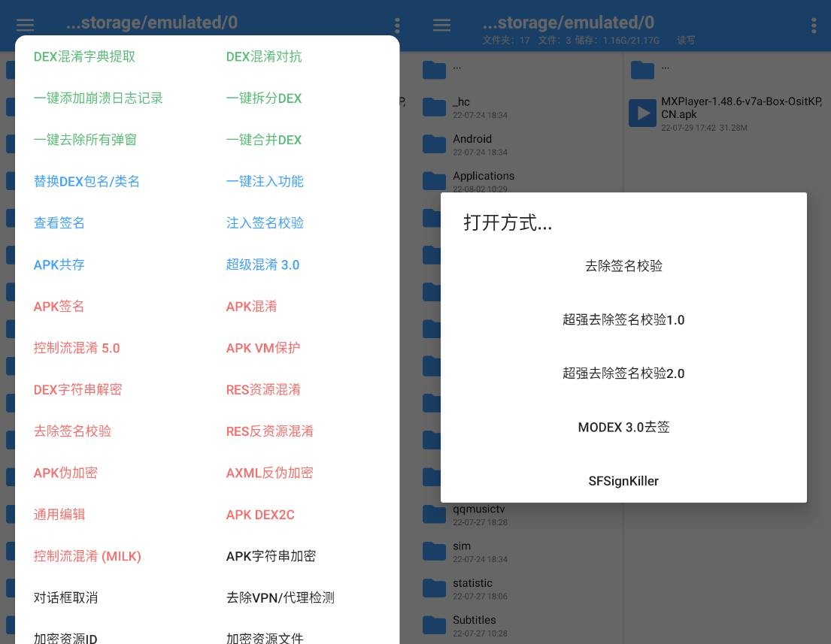831x644 pixels.
Task: Click the _hc folder icon
Action: coord(434,107)
